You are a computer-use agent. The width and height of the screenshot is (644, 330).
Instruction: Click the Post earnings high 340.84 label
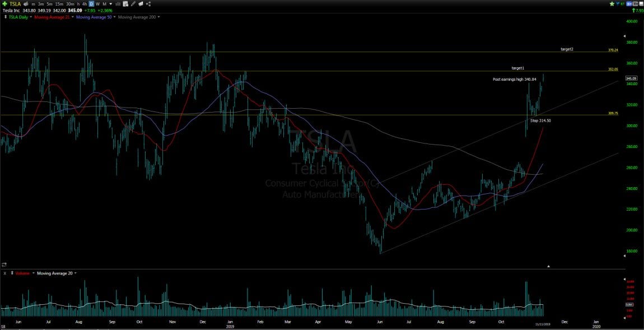[x=514, y=79]
